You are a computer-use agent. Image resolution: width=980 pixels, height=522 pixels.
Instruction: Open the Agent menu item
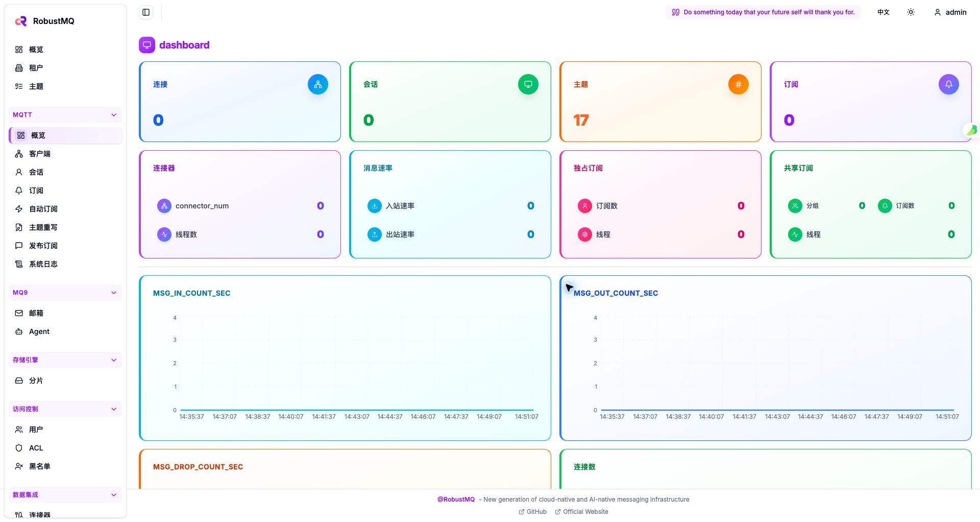(65, 331)
